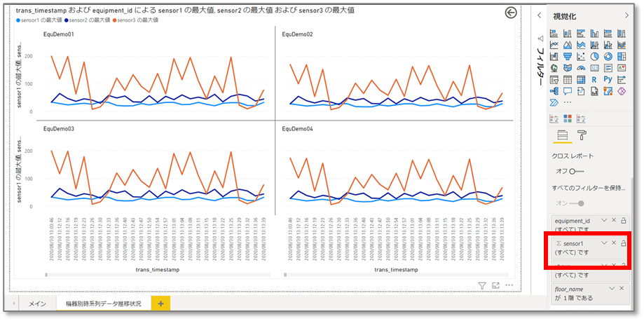Select the treemap visual icon
The height and width of the screenshot is (321, 644).
coord(622,56)
